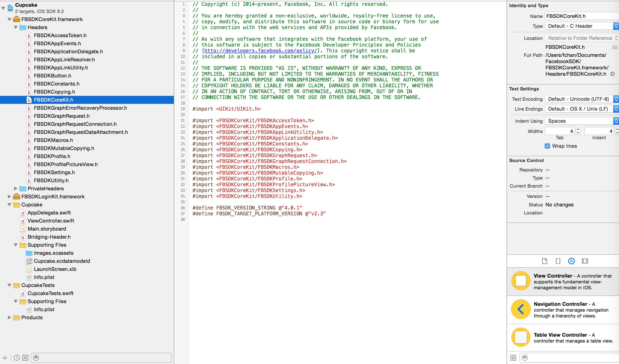Reveal full path in Finder arrow
Viewport: 619px width, 364px height.
[x=612, y=74]
